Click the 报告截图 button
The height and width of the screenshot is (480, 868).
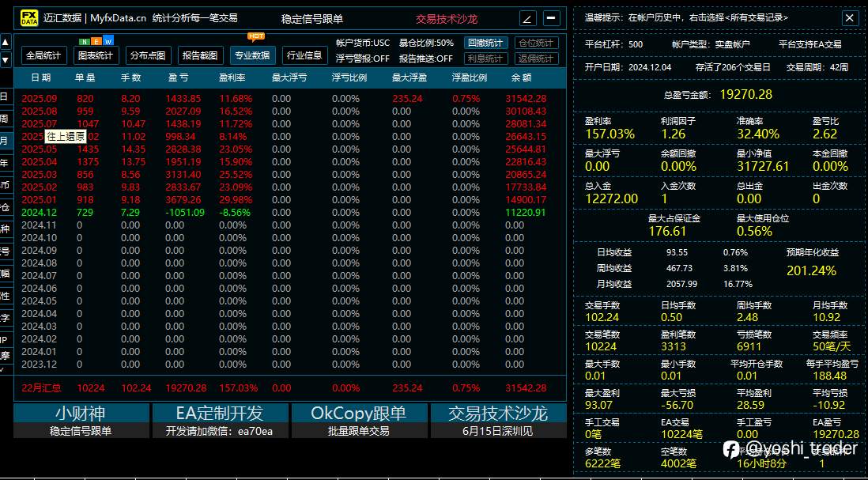(x=200, y=55)
